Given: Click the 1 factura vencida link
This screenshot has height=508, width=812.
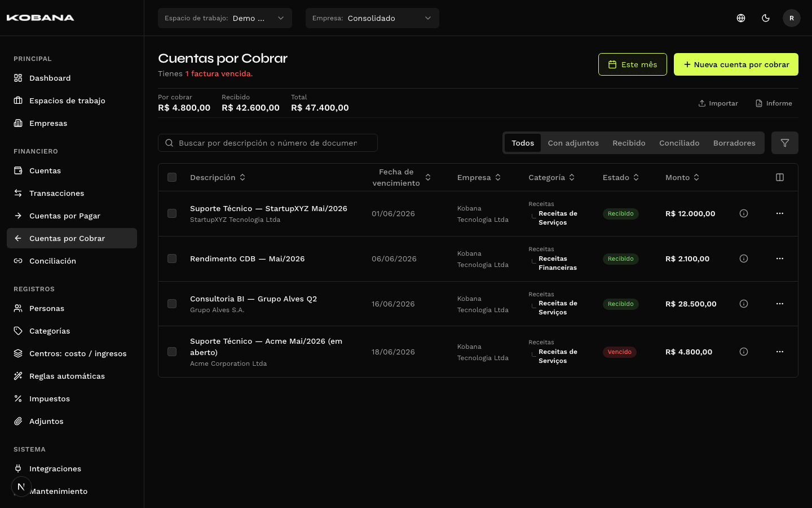Looking at the screenshot, I should tap(218, 73).
